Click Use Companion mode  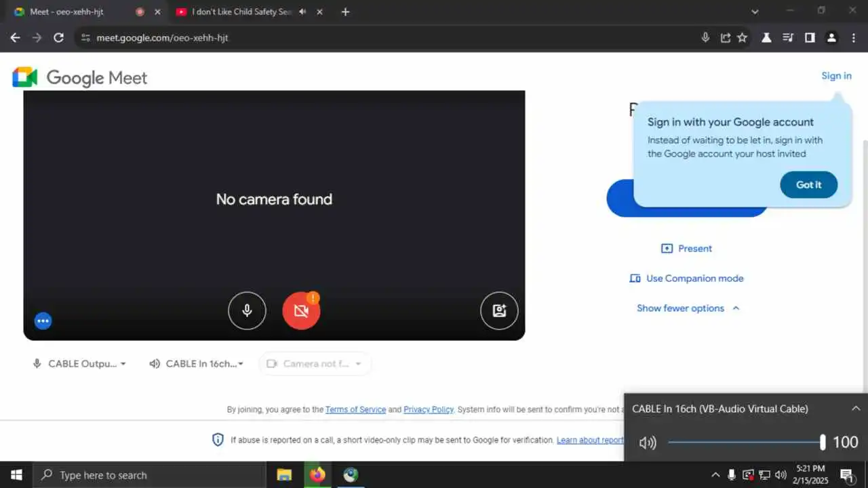686,279
